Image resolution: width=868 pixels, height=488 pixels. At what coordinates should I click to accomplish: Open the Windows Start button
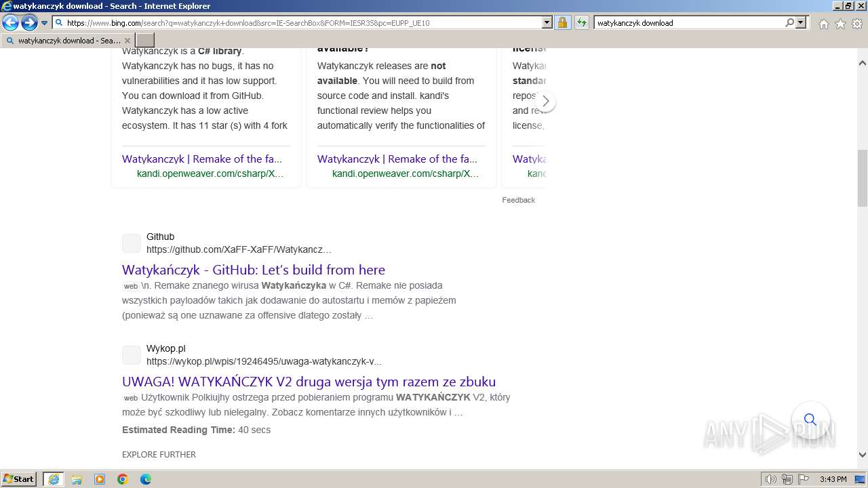click(x=19, y=479)
